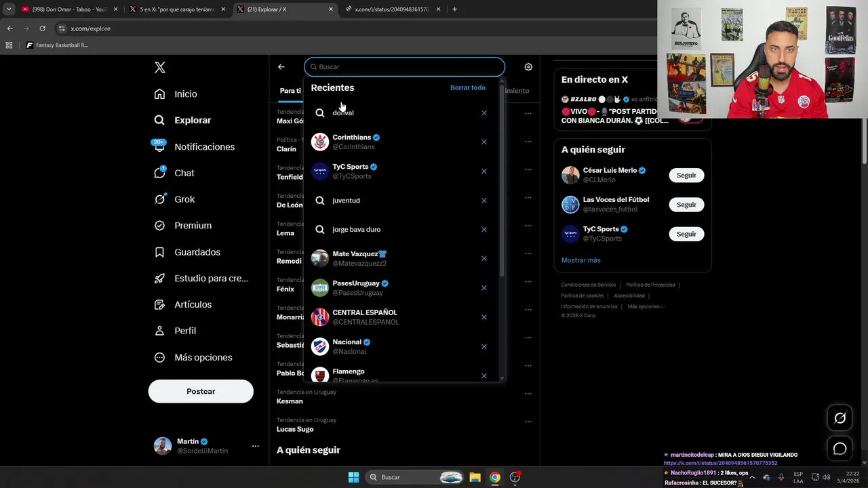Open account menu dots next to Martín
The image size is (868, 488).
coord(256,446)
